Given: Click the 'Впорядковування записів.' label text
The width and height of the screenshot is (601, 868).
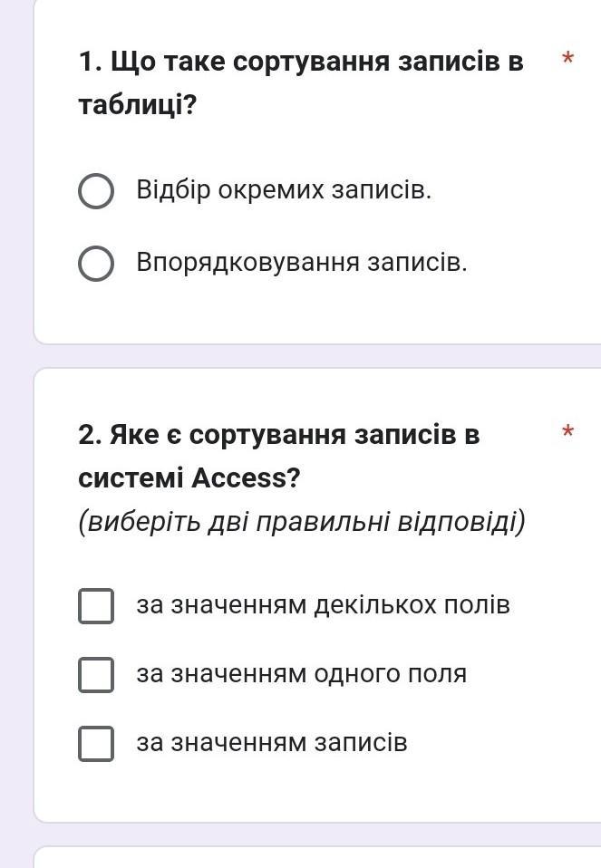Looking at the screenshot, I should coord(302,263).
